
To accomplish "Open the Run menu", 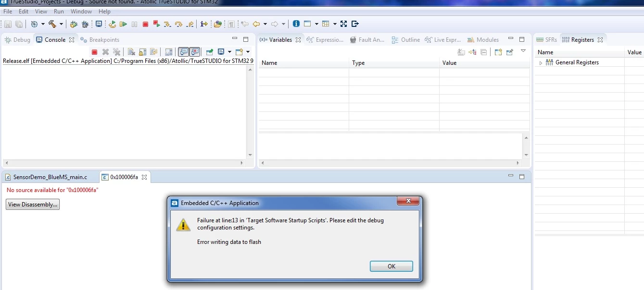I will [59, 12].
